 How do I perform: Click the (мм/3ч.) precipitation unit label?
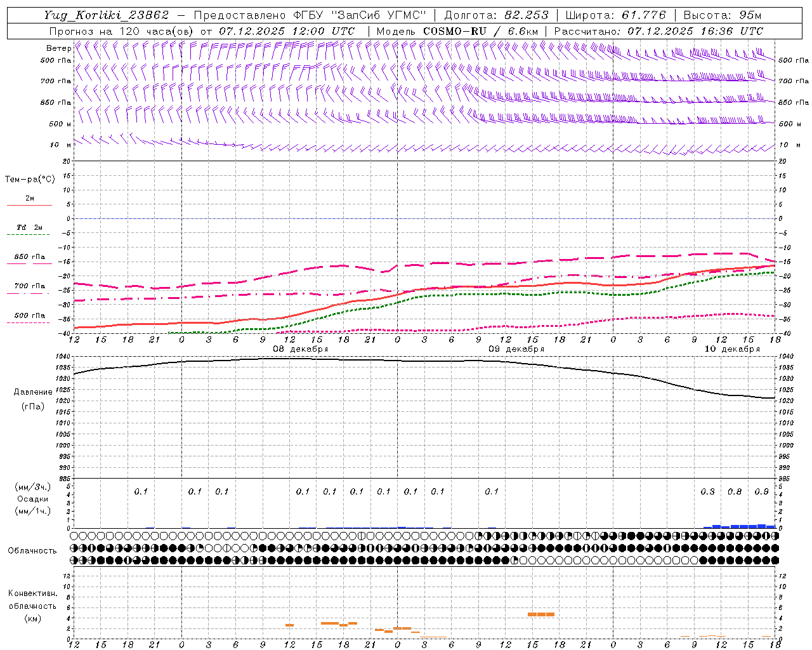33,487
